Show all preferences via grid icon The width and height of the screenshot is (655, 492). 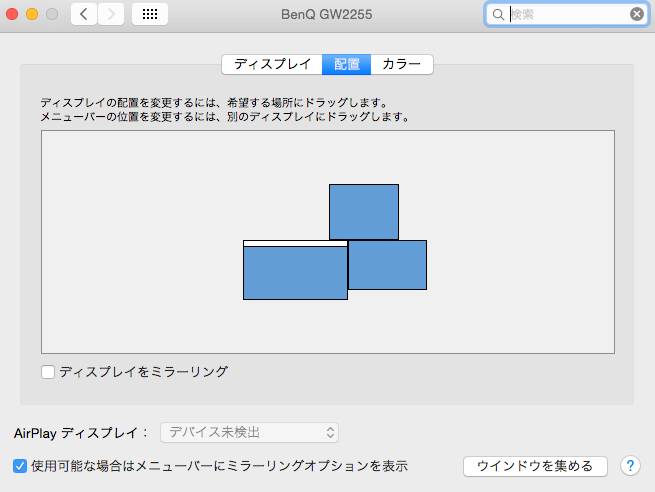coord(150,14)
